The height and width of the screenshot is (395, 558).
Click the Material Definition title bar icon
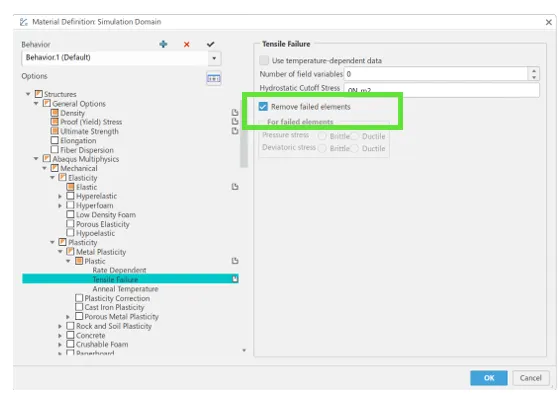coord(24,22)
